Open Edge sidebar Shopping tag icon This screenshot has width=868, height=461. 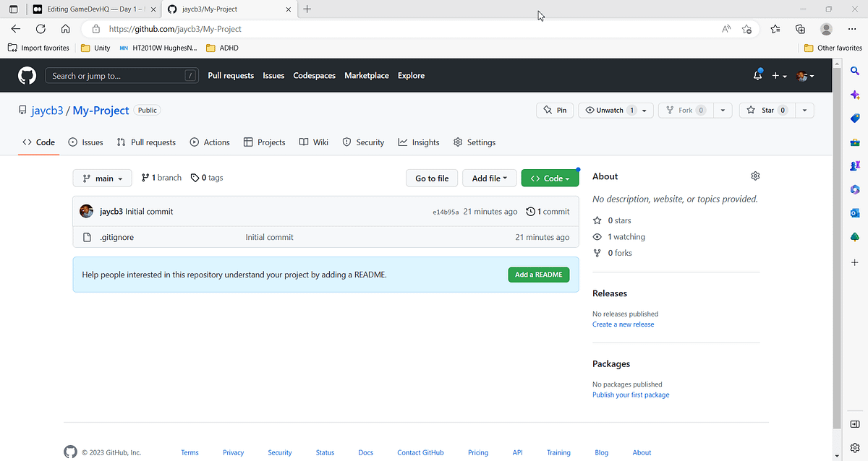[854, 119]
